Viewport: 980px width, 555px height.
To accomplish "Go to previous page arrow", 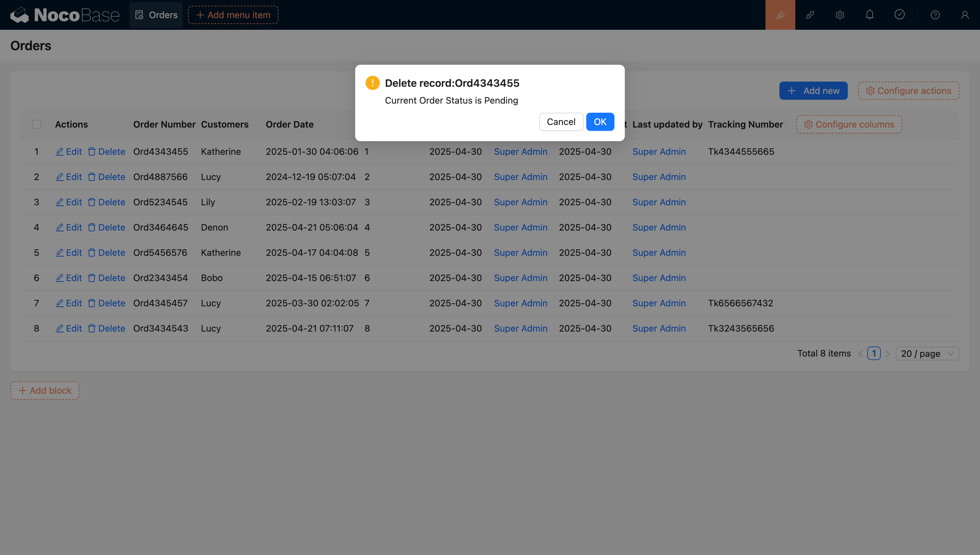I will point(860,354).
